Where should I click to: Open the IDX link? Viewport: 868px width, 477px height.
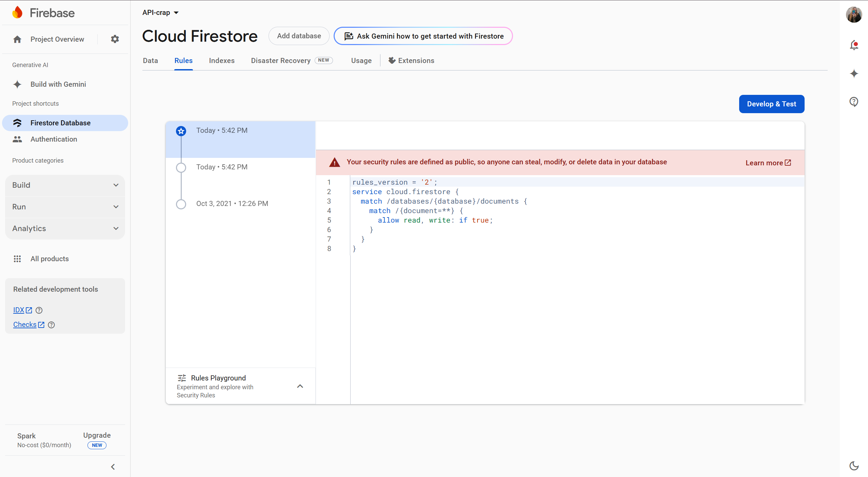coord(22,310)
